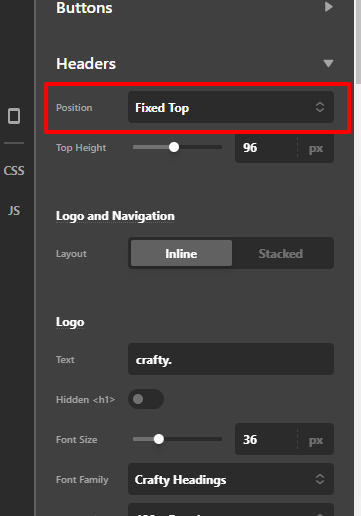Click the Font Size slider handle
This screenshot has height=516, width=361.
159,439
